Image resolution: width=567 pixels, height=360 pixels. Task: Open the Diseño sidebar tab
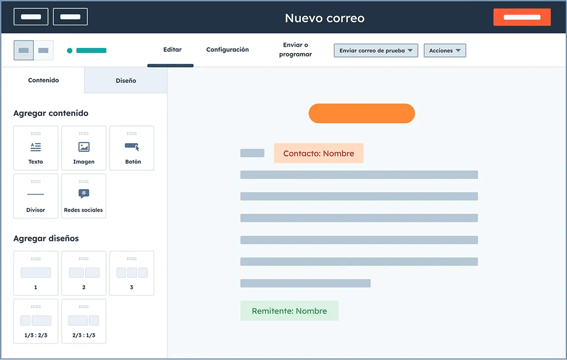126,81
